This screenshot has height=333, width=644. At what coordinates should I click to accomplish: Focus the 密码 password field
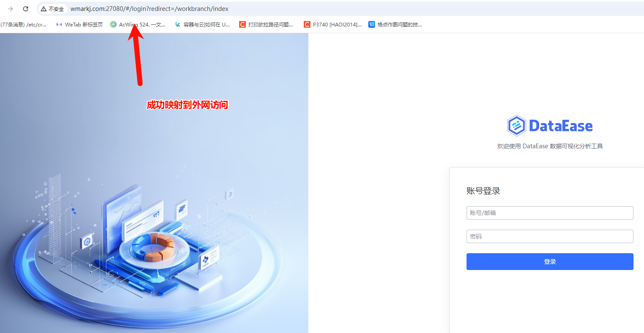tap(550, 236)
